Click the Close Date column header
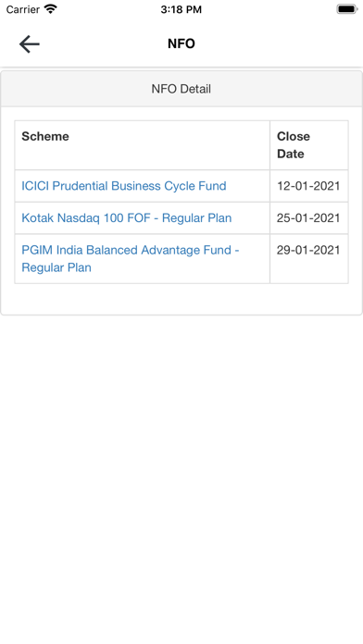The height and width of the screenshot is (644, 363). click(294, 145)
